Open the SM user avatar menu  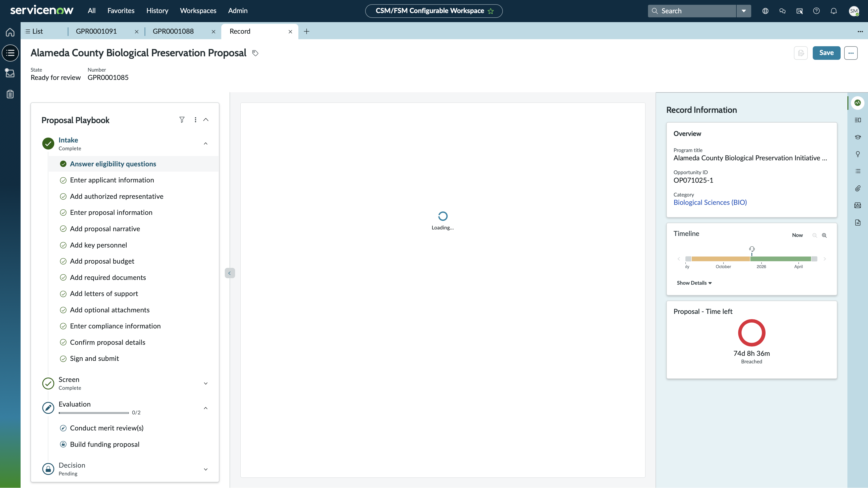point(854,11)
